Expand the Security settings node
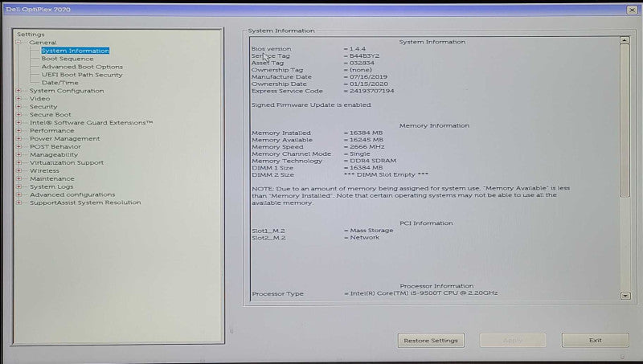643x364 pixels. [x=18, y=107]
